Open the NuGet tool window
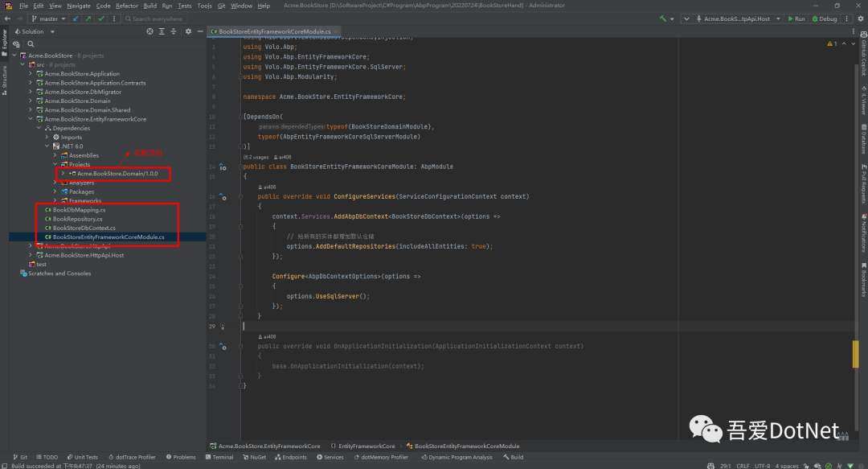868x469 pixels. click(x=255, y=458)
